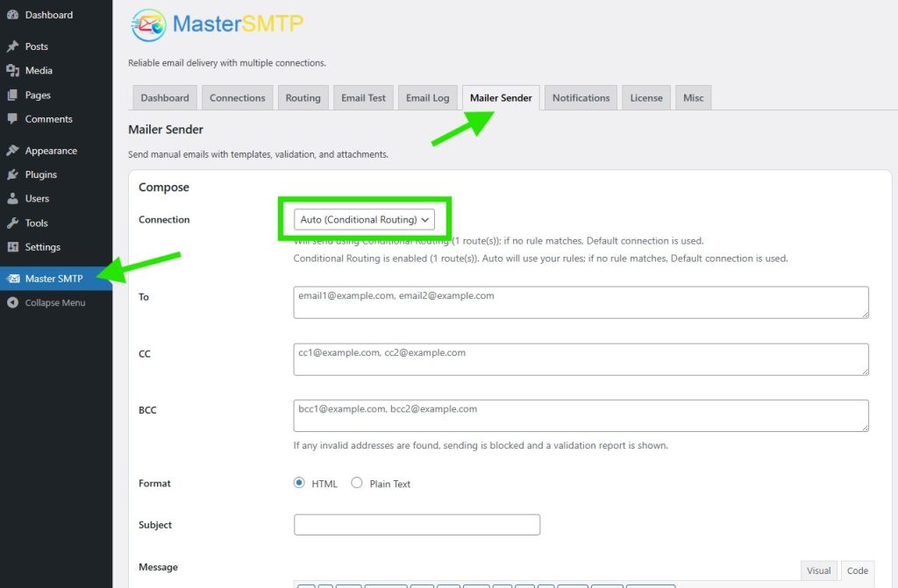This screenshot has height=588, width=898.
Task: Open the Plugins icon in the sidebar
Action: (13, 174)
